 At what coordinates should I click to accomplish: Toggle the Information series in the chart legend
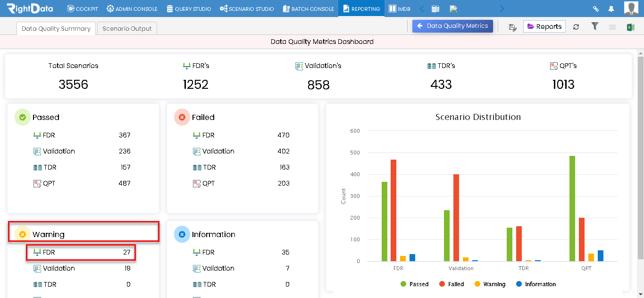[536, 284]
